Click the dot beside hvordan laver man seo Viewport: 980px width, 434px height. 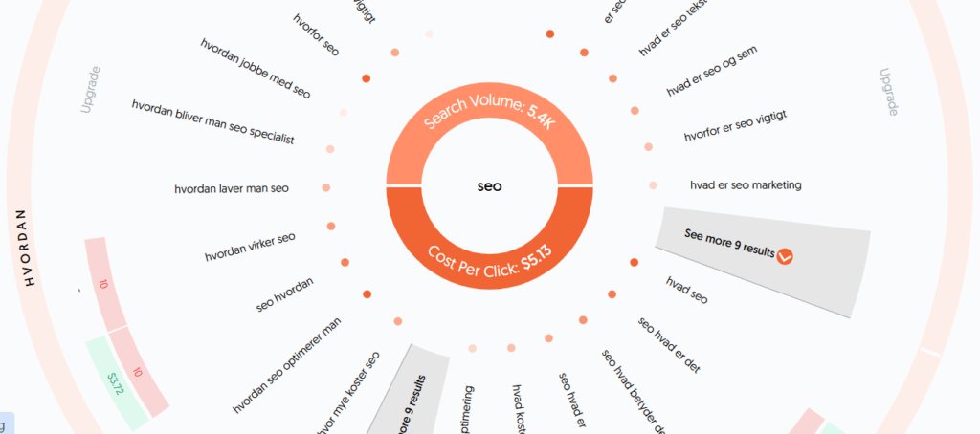[326, 187]
